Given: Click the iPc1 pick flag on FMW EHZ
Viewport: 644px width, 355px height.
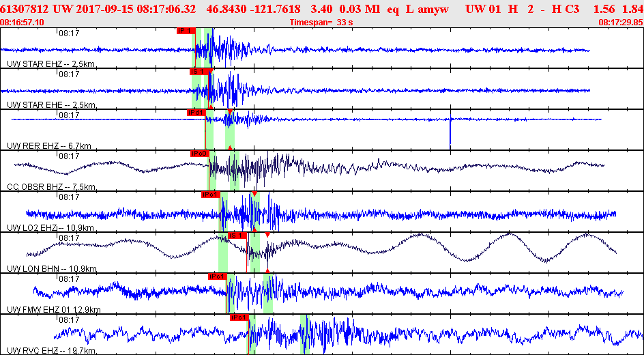Looking at the screenshot, I should click(x=217, y=276).
